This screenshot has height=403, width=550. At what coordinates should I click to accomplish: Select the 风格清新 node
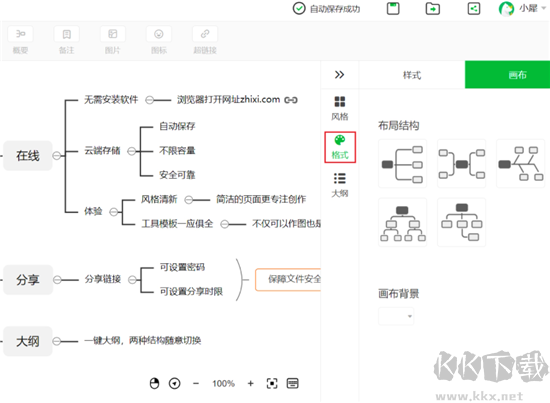(159, 199)
